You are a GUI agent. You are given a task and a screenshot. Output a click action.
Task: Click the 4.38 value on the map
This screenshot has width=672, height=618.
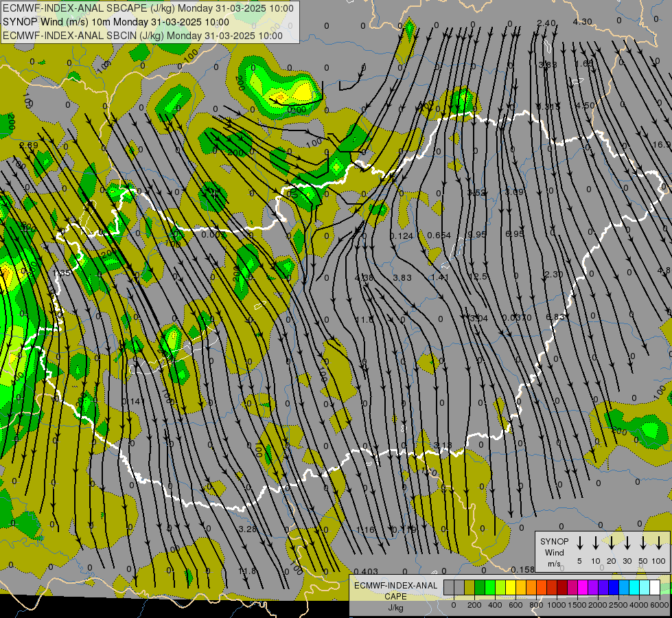click(x=364, y=278)
